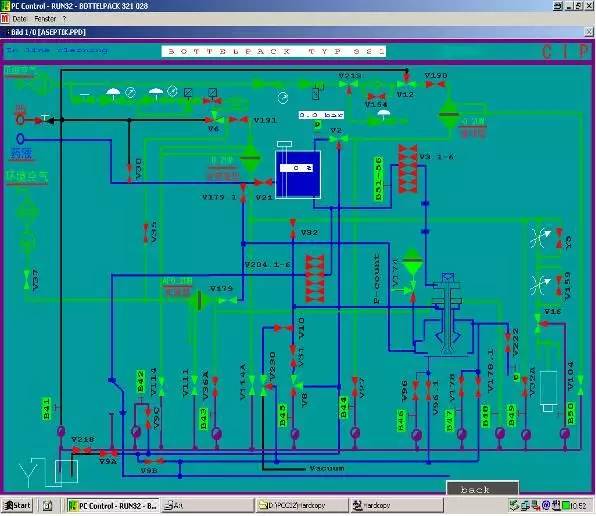Select valve V154 symbol
The height and width of the screenshot is (516, 596).
pyautogui.click(x=376, y=97)
